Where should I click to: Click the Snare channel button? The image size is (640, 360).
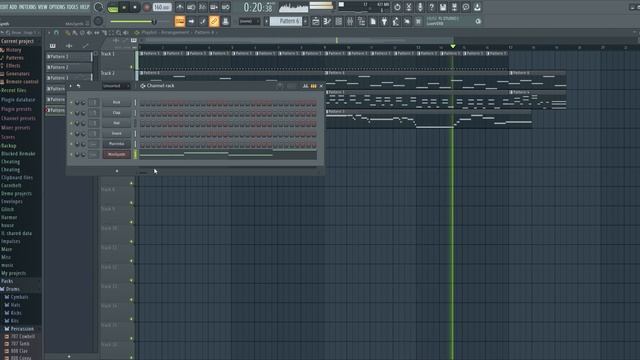116,133
